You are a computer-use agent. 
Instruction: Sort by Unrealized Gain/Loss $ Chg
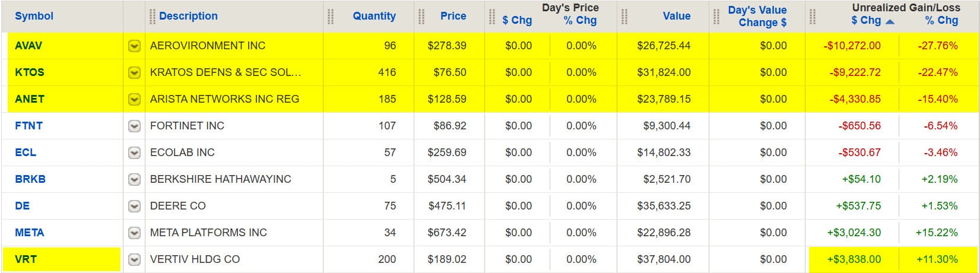[866, 20]
